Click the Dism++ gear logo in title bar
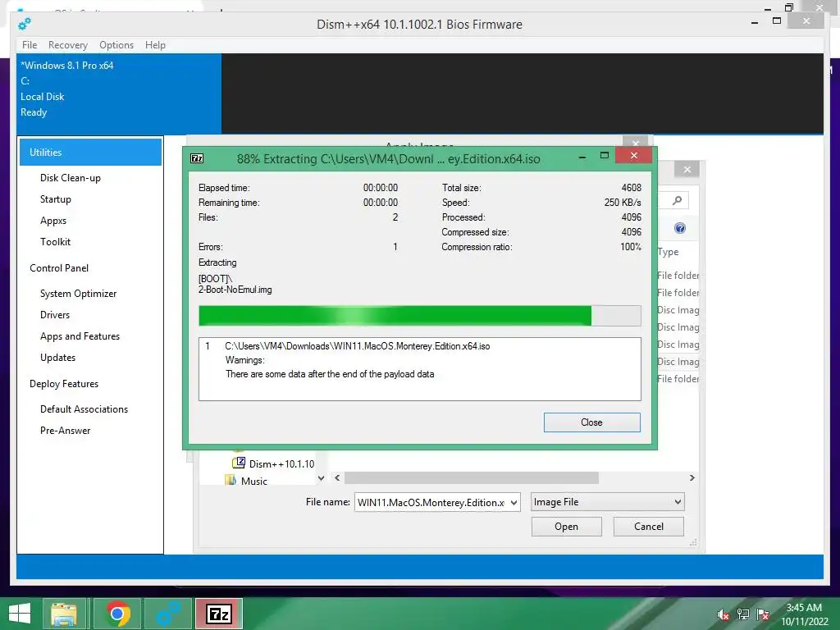Viewport: 840px width, 630px height. [x=24, y=24]
